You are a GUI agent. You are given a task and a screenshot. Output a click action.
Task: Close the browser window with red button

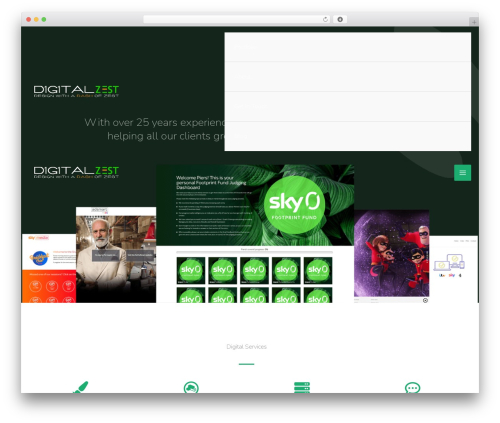click(29, 19)
